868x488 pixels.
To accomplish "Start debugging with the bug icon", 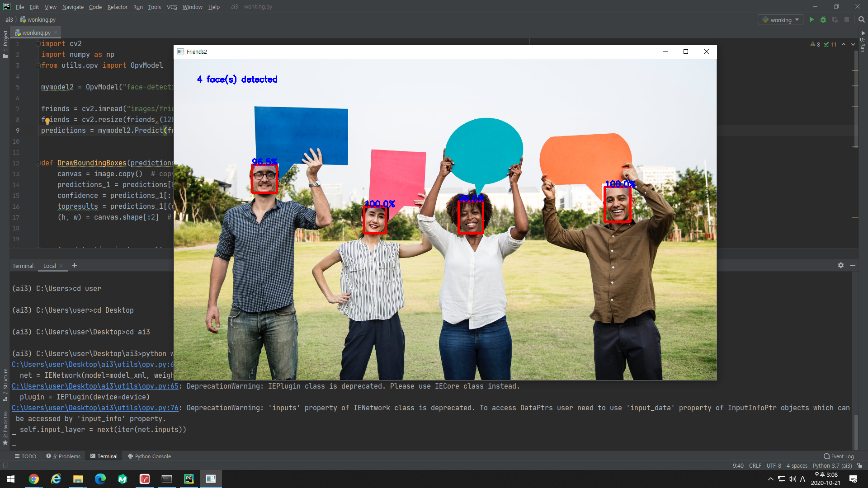I will (823, 20).
